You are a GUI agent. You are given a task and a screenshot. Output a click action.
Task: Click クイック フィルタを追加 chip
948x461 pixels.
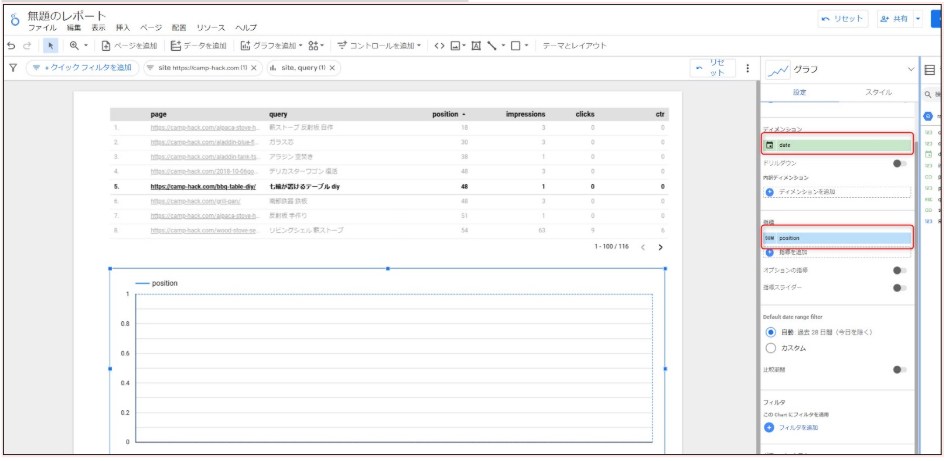point(82,68)
